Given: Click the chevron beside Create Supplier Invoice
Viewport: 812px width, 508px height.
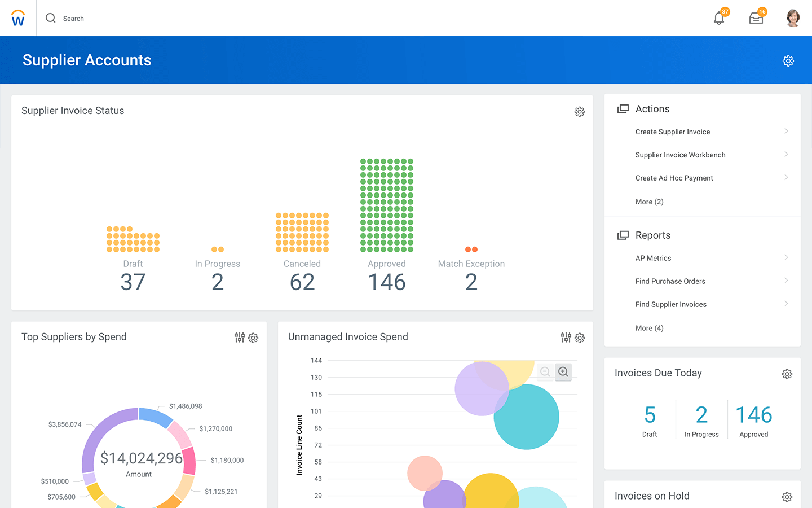Looking at the screenshot, I should click(x=786, y=132).
